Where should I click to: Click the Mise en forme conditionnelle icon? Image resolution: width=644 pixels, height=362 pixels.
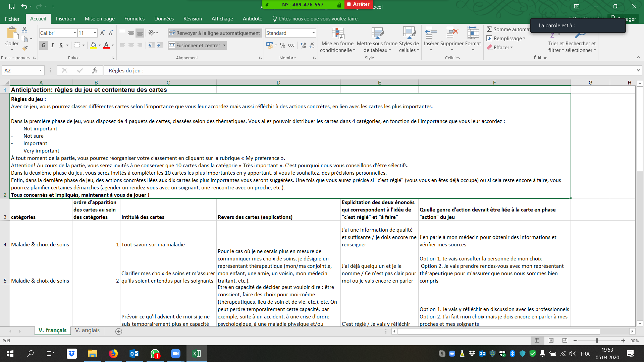[x=338, y=33]
